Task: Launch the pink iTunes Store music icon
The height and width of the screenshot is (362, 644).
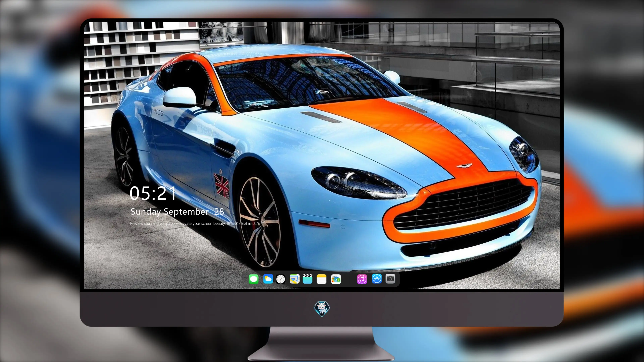Action: pos(362,279)
